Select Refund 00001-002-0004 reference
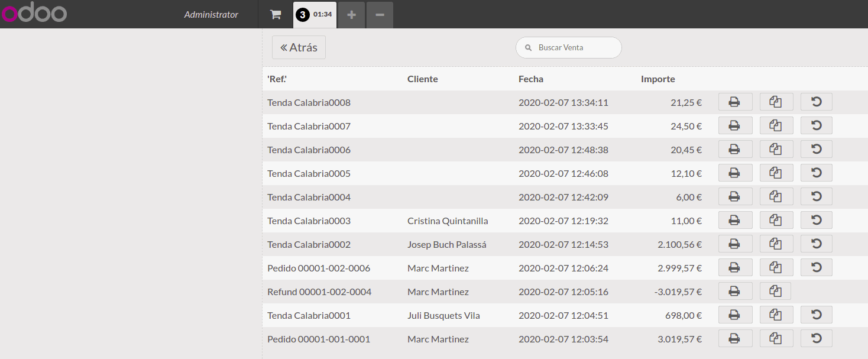The height and width of the screenshot is (359, 868). pyautogui.click(x=319, y=292)
